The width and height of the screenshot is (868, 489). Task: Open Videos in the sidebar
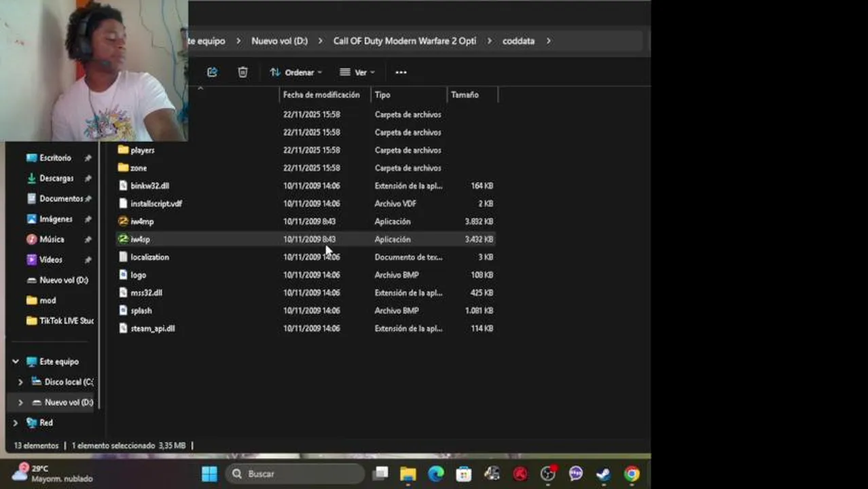click(50, 259)
